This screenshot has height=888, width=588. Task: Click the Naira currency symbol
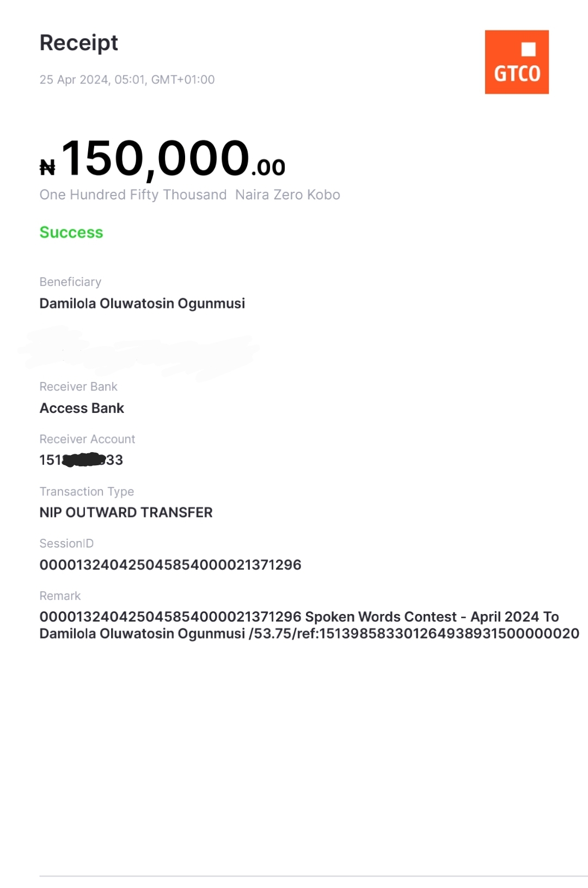(x=47, y=167)
